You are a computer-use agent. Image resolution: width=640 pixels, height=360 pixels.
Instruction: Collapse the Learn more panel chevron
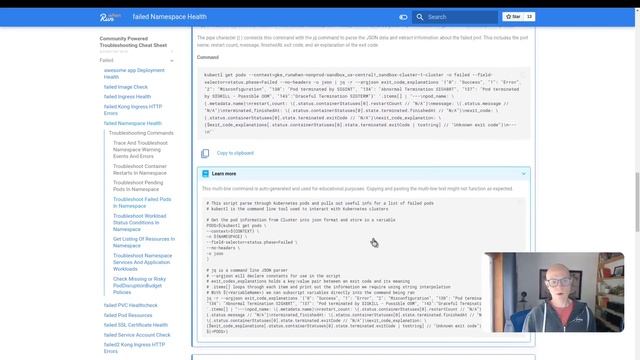tap(524, 174)
